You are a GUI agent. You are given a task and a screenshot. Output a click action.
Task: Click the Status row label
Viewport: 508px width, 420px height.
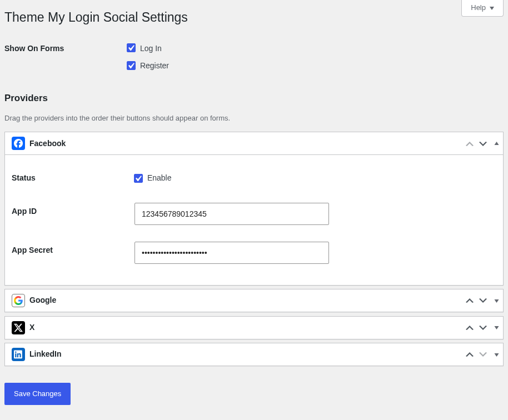[23, 178]
